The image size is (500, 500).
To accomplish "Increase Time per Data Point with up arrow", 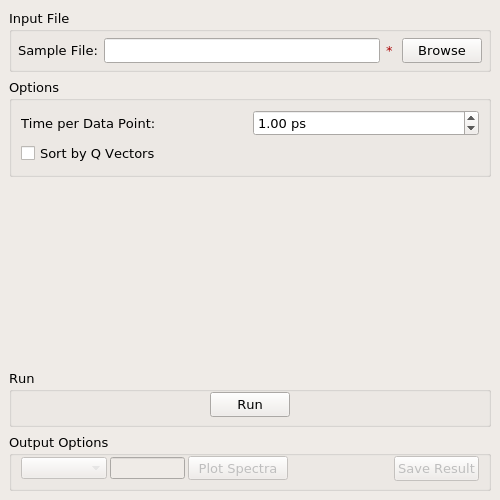I will 471,118.
